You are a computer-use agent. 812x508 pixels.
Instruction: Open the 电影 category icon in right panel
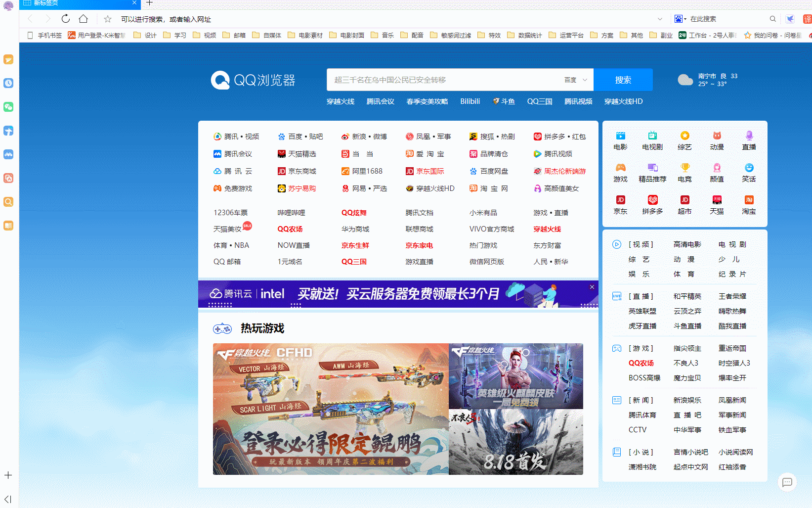point(620,141)
